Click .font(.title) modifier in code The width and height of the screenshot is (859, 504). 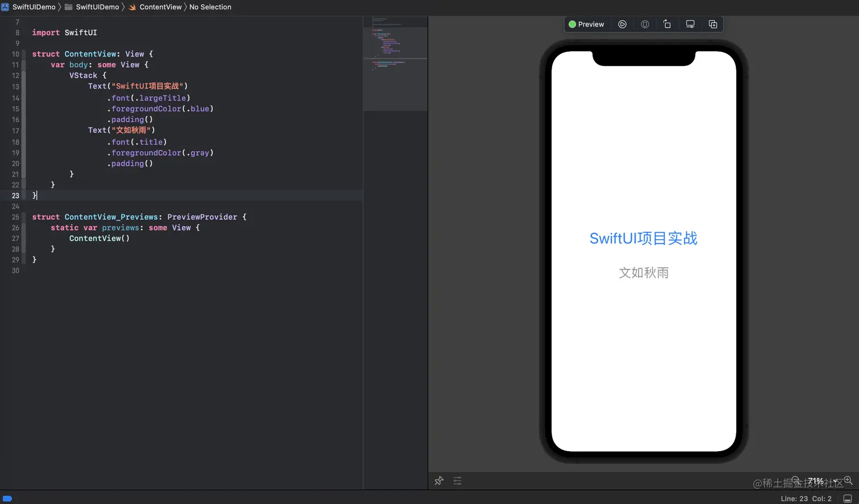137,142
